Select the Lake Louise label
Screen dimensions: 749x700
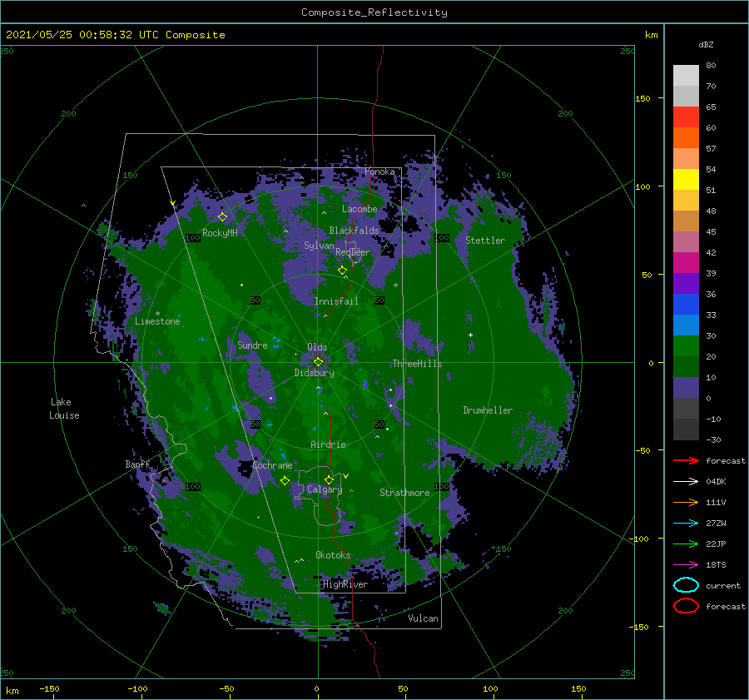64,409
